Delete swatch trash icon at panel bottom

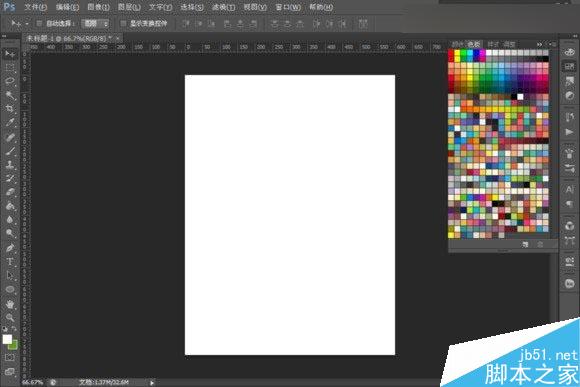click(x=540, y=245)
